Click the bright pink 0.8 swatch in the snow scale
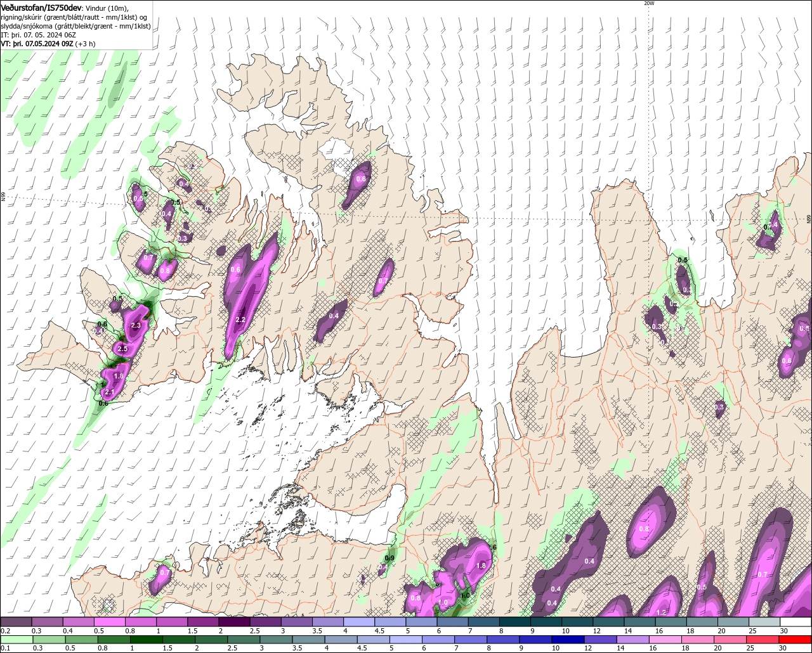 click(140, 622)
